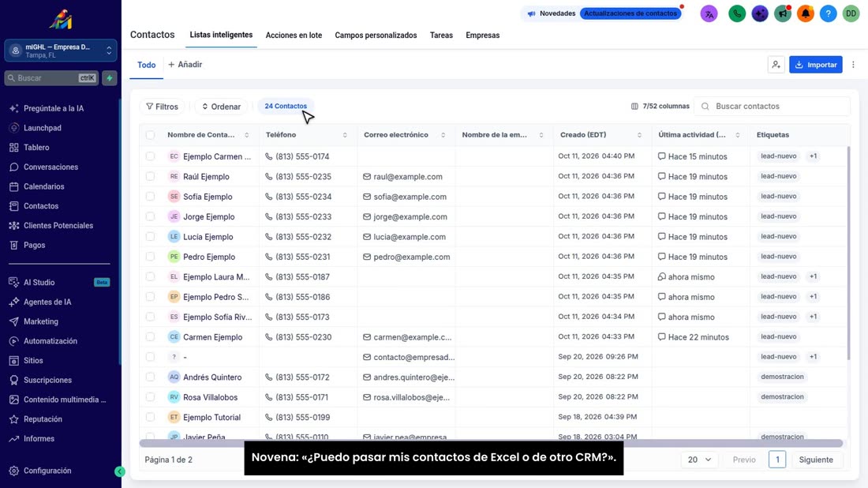Go to Siguiente page
This screenshot has width=868, height=488.
[816, 460]
